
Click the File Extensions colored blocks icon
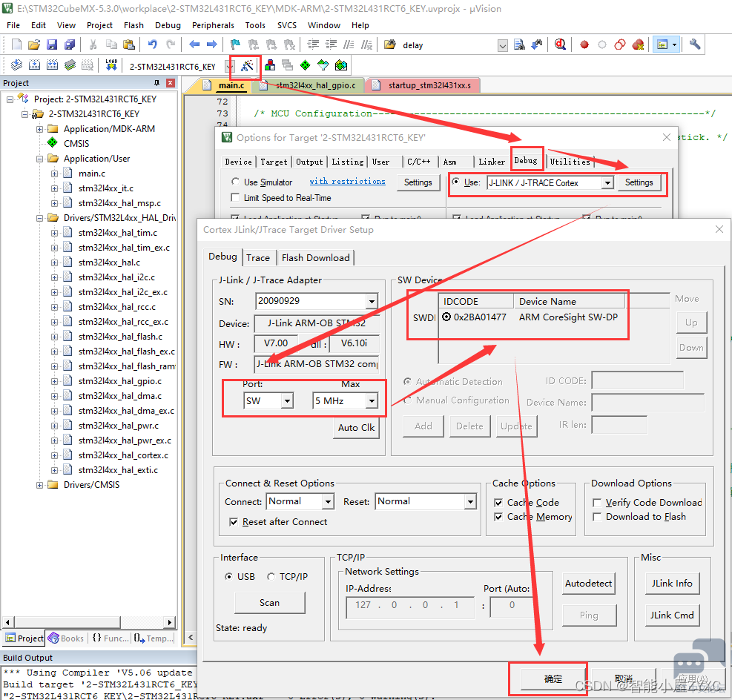(x=270, y=65)
